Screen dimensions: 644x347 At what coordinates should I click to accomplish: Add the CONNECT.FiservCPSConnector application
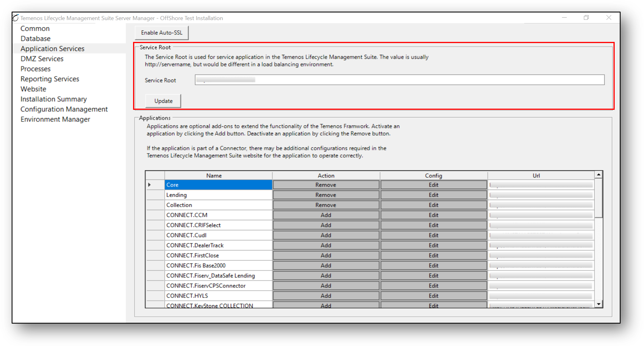[326, 286]
